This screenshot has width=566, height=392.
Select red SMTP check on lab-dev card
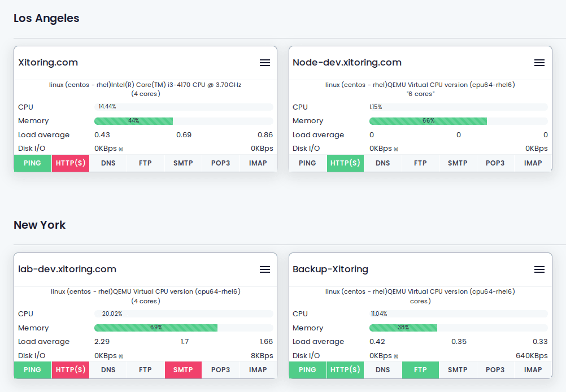(x=183, y=370)
